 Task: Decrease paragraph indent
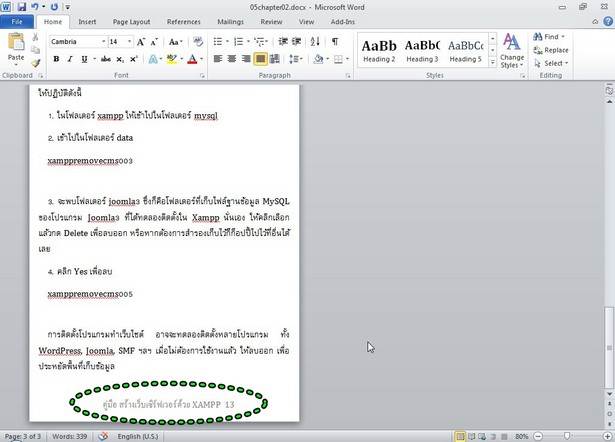pyautogui.click(x=283, y=42)
